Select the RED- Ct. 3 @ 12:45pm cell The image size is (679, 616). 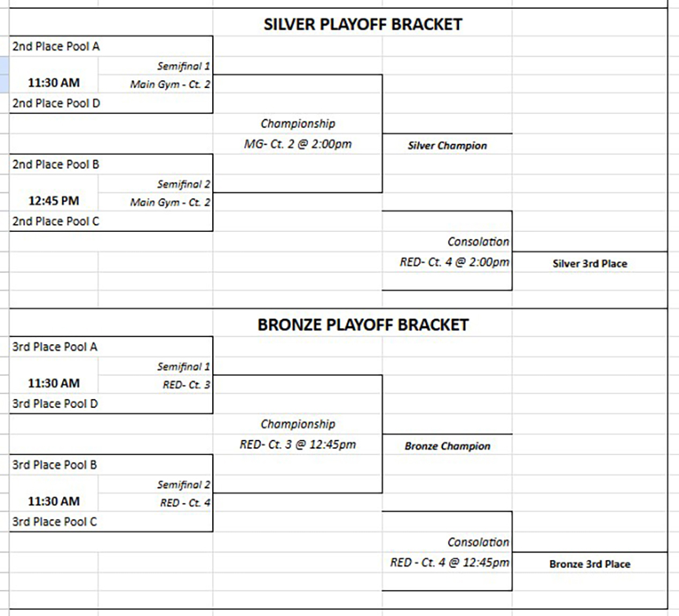click(x=298, y=445)
